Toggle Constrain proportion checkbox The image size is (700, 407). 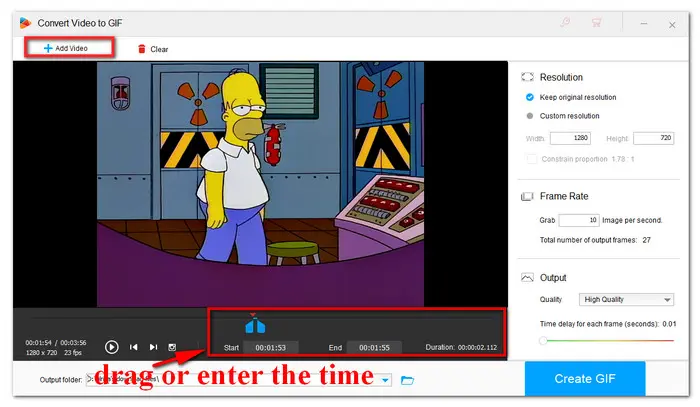click(531, 159)
